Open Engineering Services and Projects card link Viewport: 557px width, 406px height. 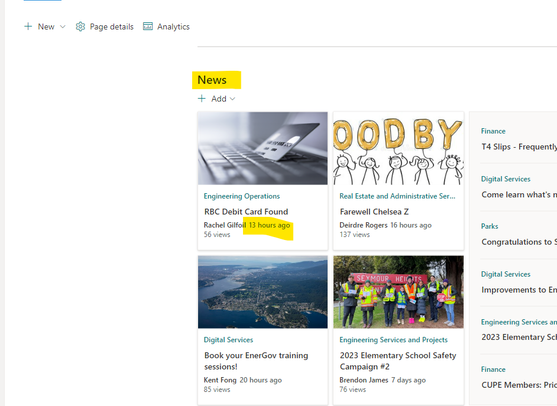tap(393, 340)
